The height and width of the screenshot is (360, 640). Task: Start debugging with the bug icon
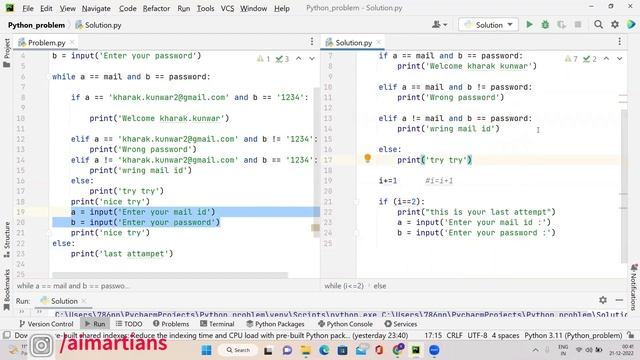tap(545, 25)
